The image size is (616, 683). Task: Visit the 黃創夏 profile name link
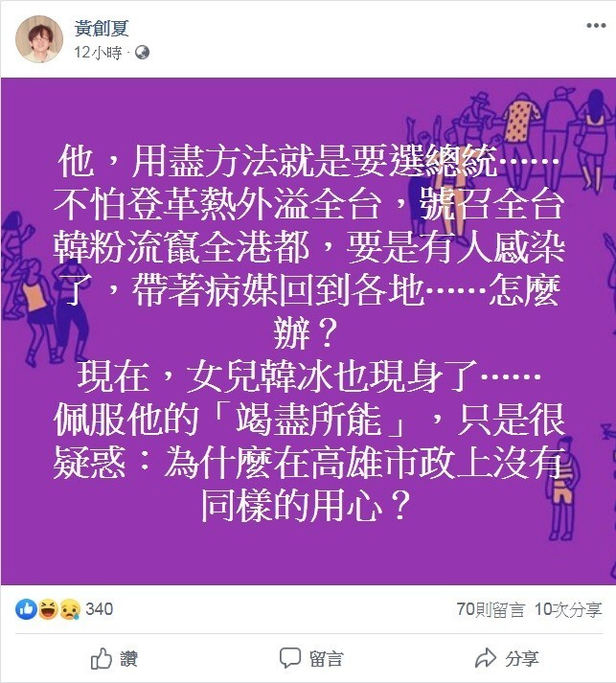pyautogui.click(x=102, y=29)
